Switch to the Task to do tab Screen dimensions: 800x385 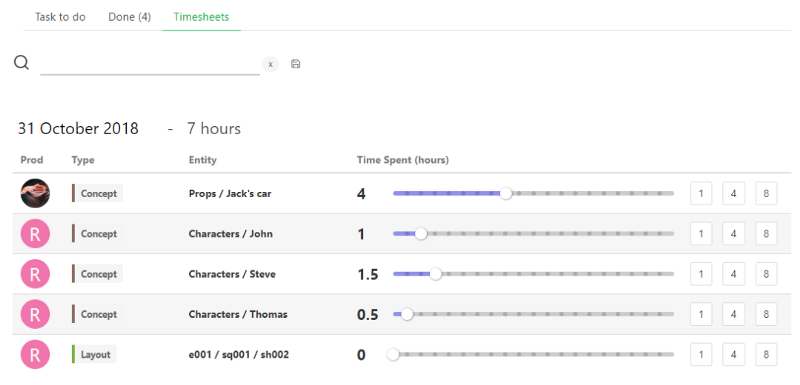(60, 17)
